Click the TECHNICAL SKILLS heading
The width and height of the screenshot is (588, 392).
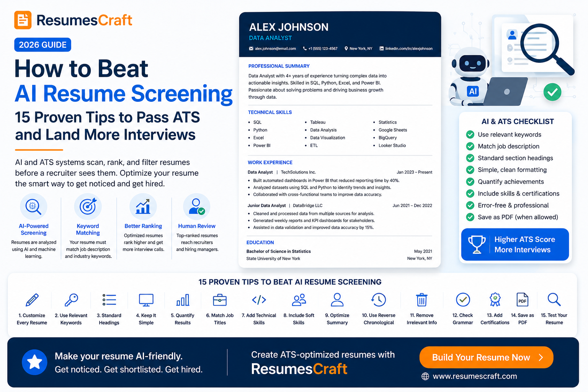(x=270, y=112)
